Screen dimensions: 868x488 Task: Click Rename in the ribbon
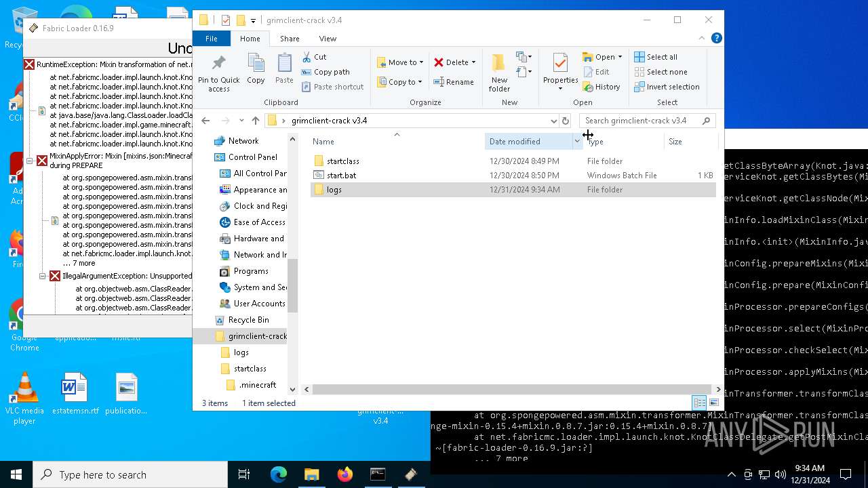pyautogui.click(x=454, y=82)
